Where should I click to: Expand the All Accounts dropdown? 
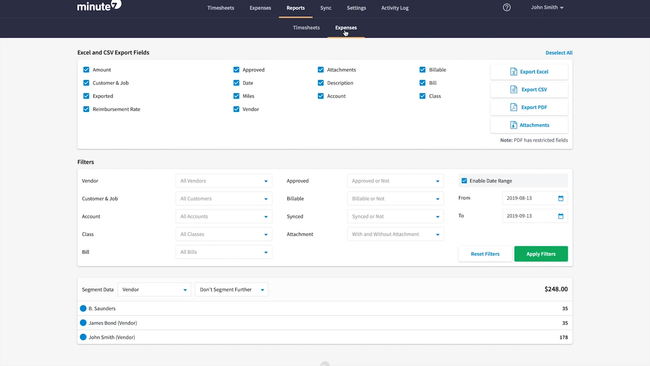click(x=224, y=217)
